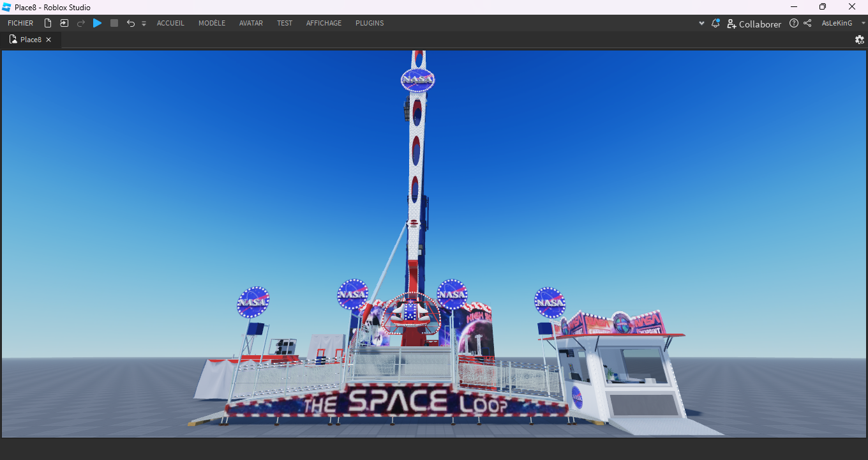Click the Roblox Studio logo in title bar
Image resolution: width=868 pixels, height=460 pixels.
(x=7, y=7)
